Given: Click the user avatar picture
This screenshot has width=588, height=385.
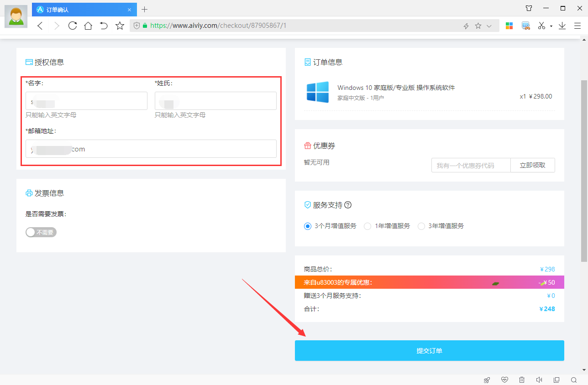Looking at the screenshot, I should pos(16,16).
